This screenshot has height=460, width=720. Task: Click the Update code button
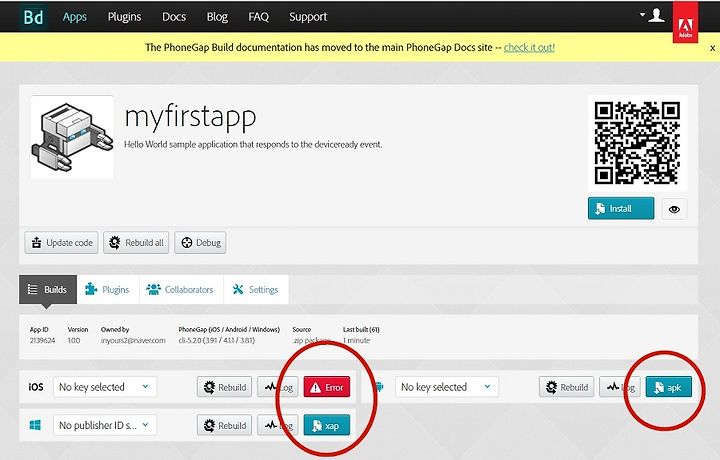point(61,242)
